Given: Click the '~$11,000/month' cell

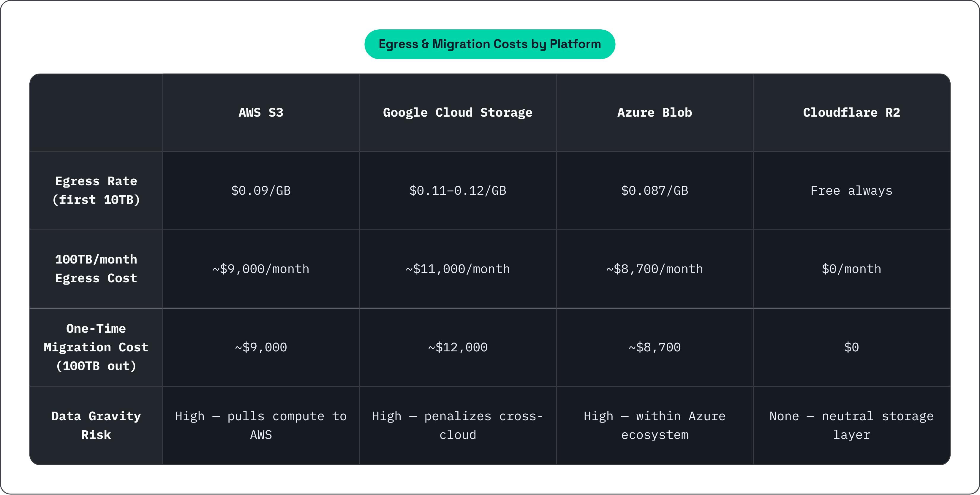Looking at the screenshot, I should (458, 269).
